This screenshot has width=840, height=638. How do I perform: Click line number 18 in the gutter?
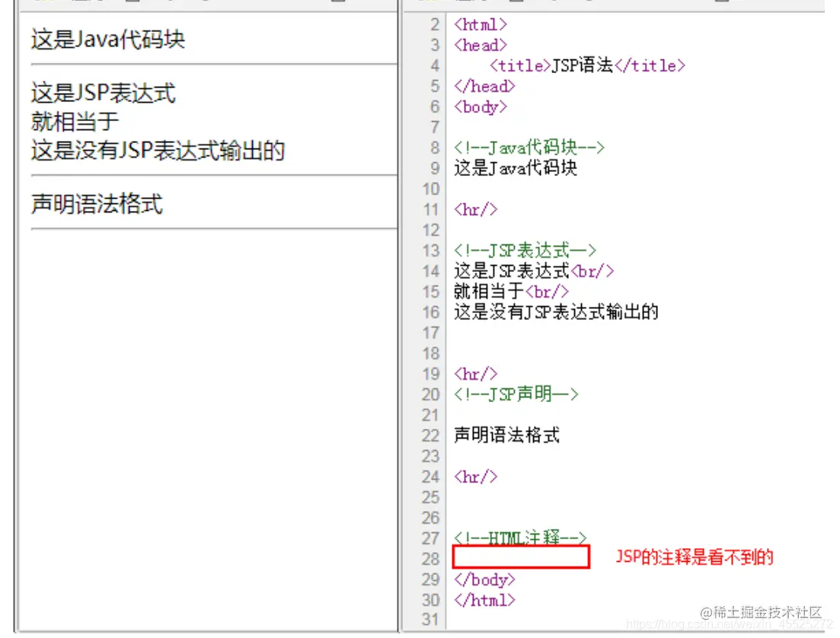431,353
